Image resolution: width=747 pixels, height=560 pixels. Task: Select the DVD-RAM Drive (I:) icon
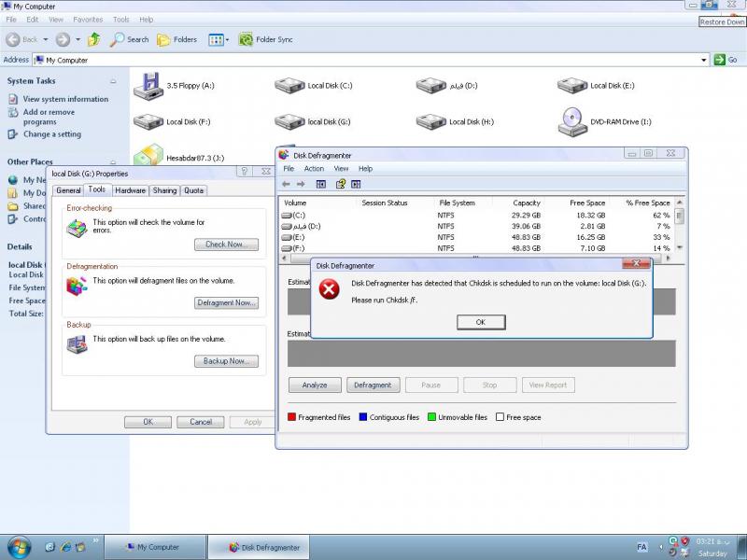pos(572,122)
